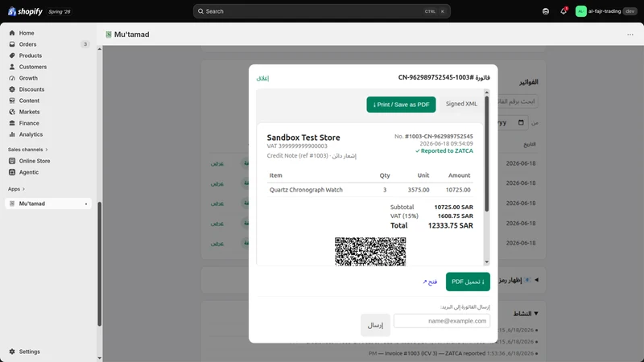The width and height of the screenshot is (644, 362).
Task: Click invoice preview scrollbar down arrow
Action: tap(487, 262)
